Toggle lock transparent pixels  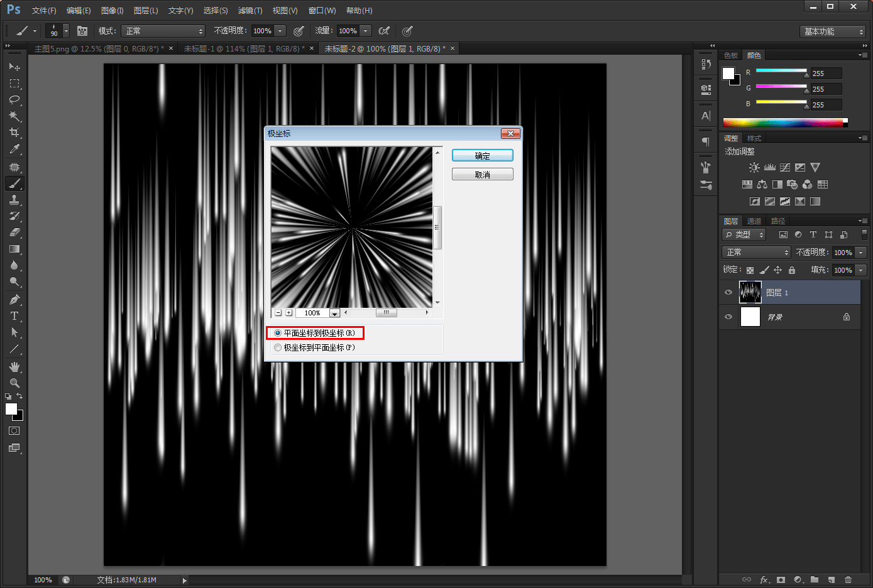click(750, 270)
